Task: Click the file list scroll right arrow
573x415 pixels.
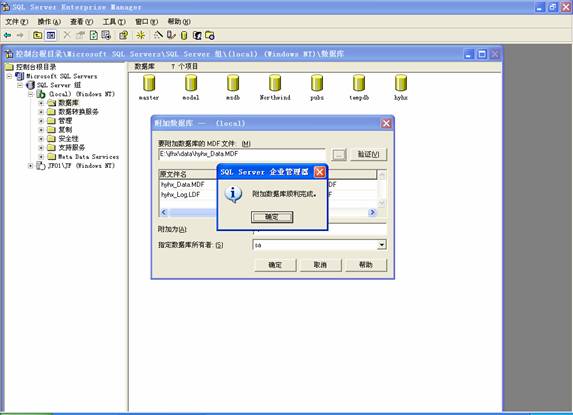Action: [x=372, y=212]
